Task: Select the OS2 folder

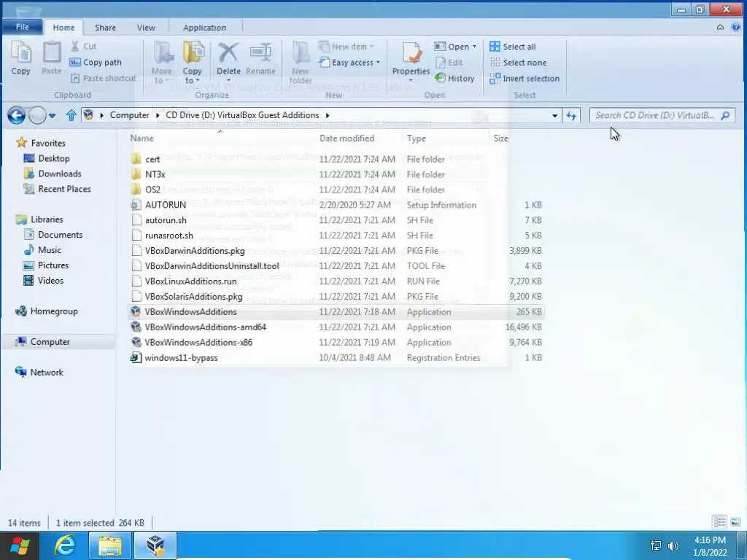Action: click(336, 190)
